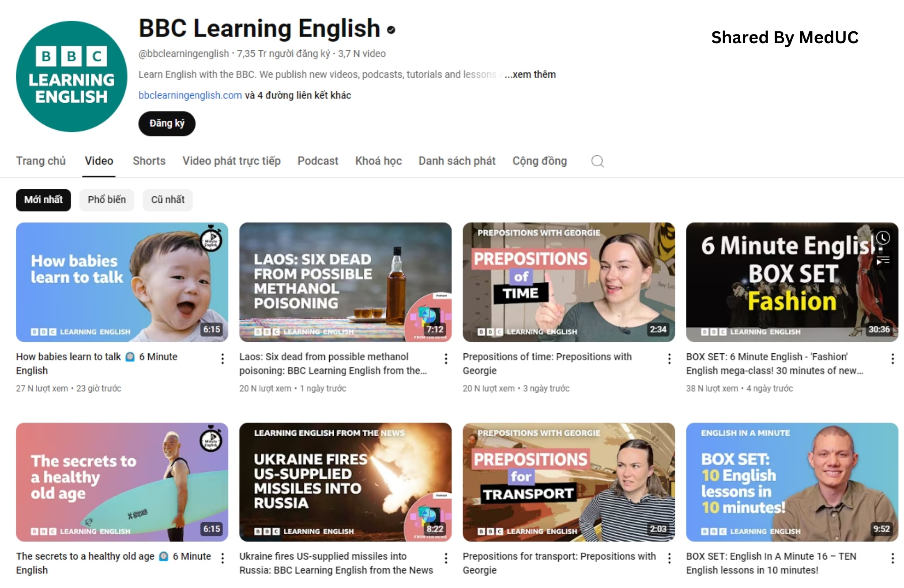Image resolution: width=904 pixels, height=588 pixels.
Task: Open options for Prepositions of time video
Action: (x=669, y=359)
